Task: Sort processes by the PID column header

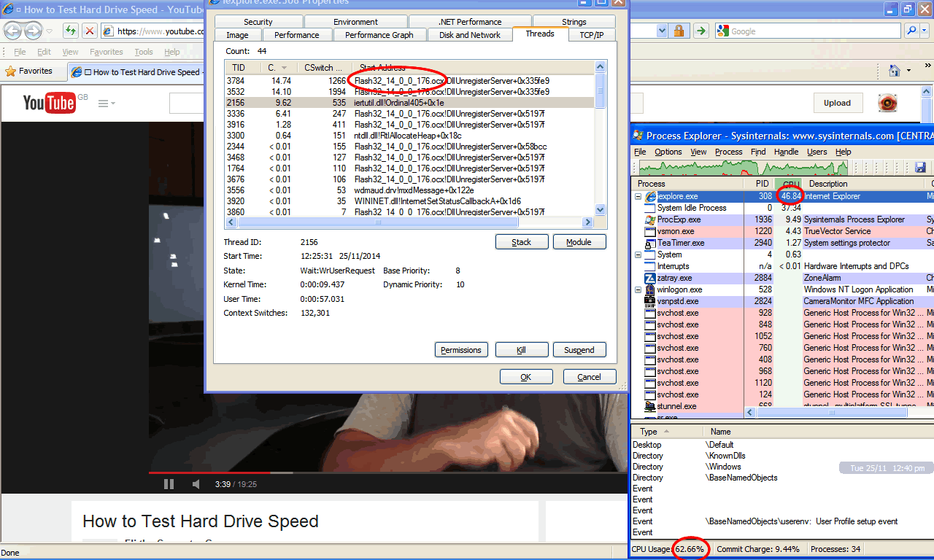Action: [759, 184]
